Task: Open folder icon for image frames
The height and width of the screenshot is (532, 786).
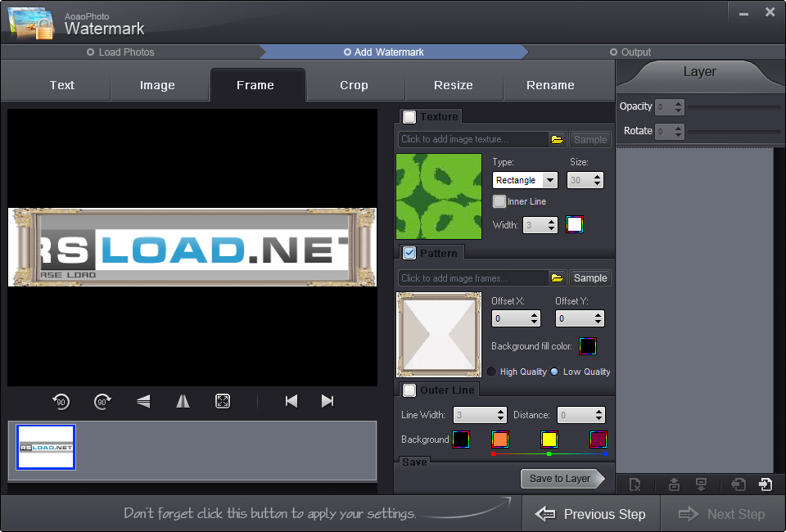Action: point(557,278)
